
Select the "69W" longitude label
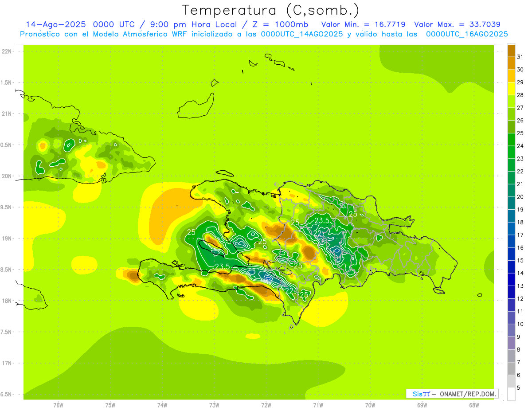pos(422,405)
